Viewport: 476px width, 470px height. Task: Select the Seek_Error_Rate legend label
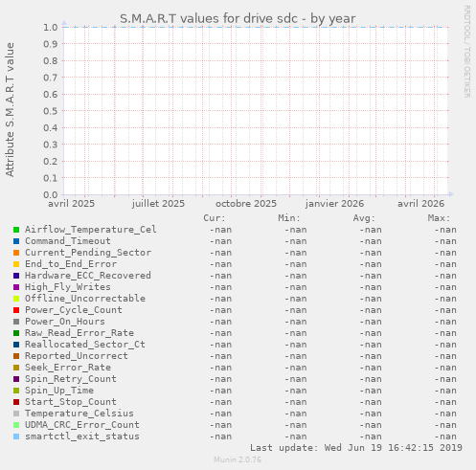pos(68,368)
